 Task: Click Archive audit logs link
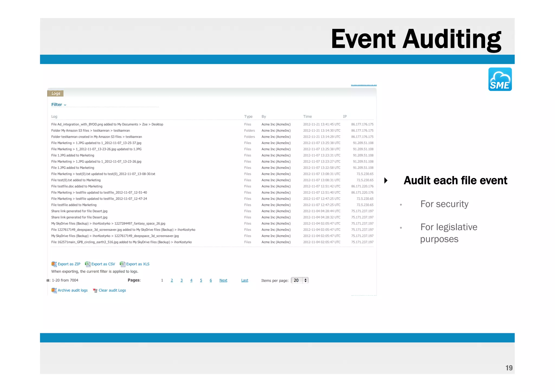[x=73, y=290]
